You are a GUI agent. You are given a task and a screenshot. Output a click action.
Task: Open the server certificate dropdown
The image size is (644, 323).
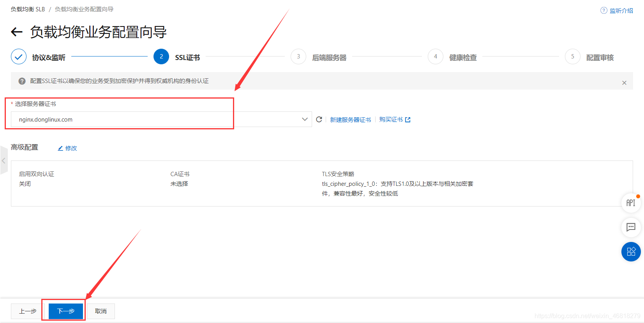point(161,119)
